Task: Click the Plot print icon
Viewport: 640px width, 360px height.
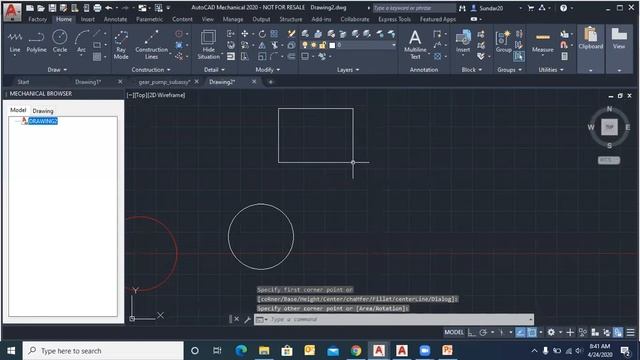Action: point(97,8)
